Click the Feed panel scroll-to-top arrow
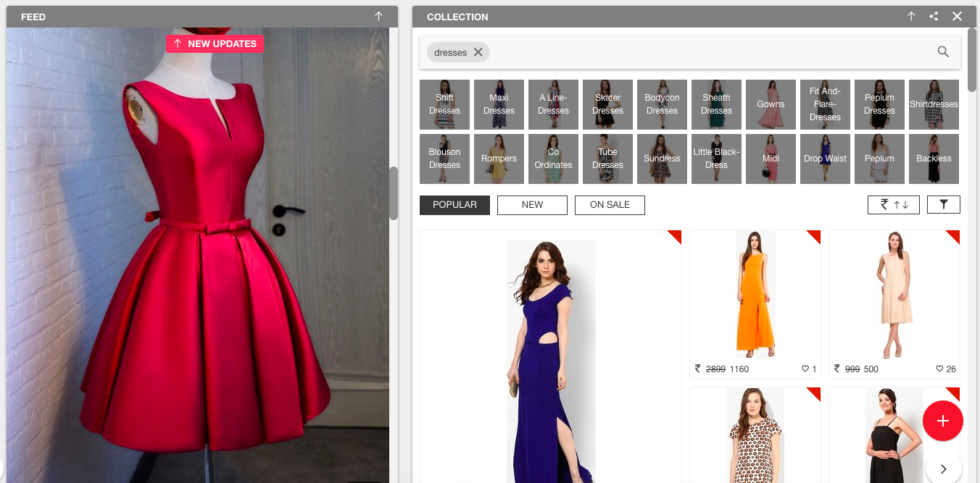This screenshot has width=980, height=483. point(378,16)
